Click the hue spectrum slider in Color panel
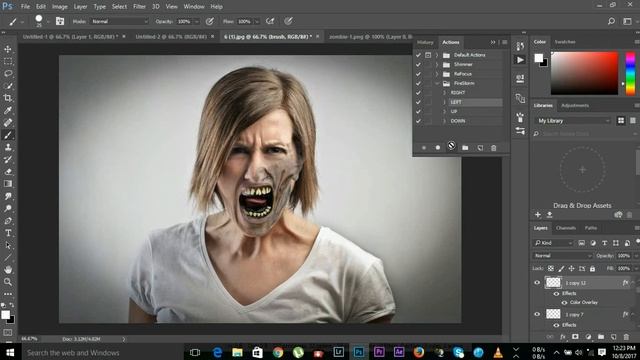The height and width of the screenshot is (360, 640). coord(630,73)
